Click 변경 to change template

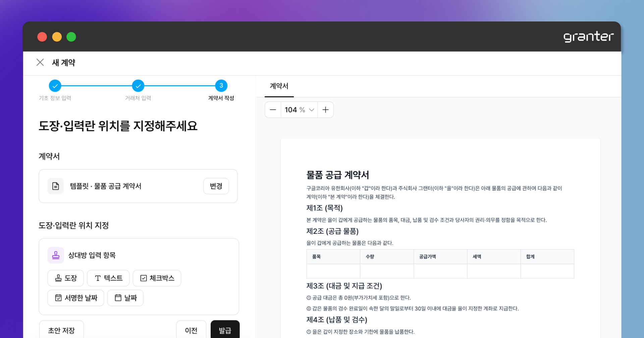click(x=216, y=186)
